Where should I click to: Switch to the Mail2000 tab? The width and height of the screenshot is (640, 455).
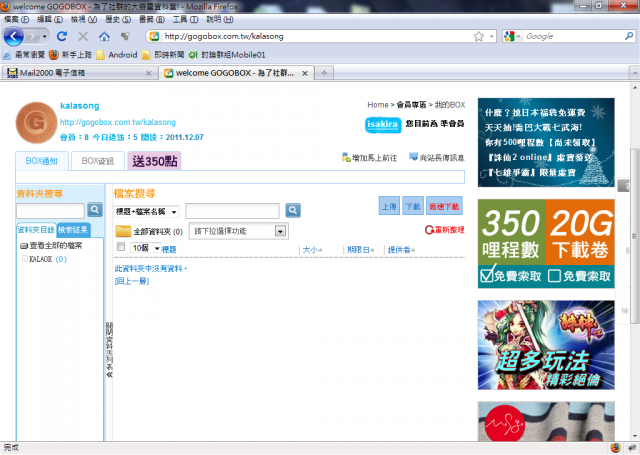pyautogui.click(x=79, y=73)
